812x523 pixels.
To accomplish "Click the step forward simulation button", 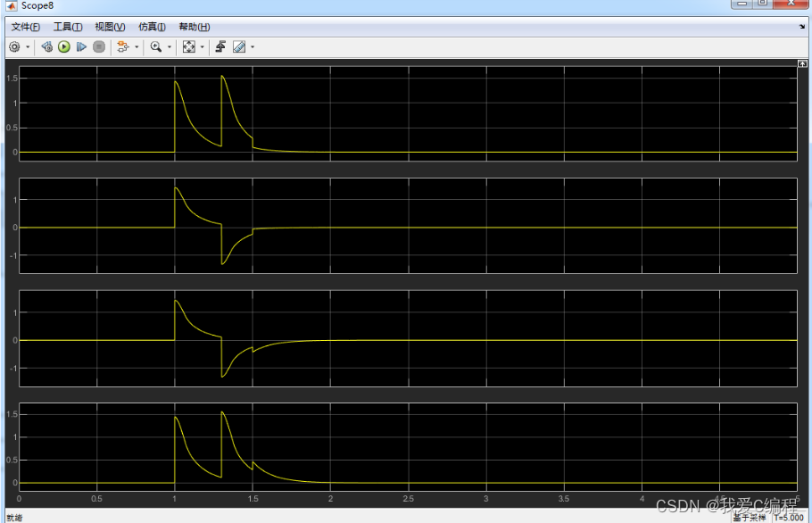I will (81, 46).
